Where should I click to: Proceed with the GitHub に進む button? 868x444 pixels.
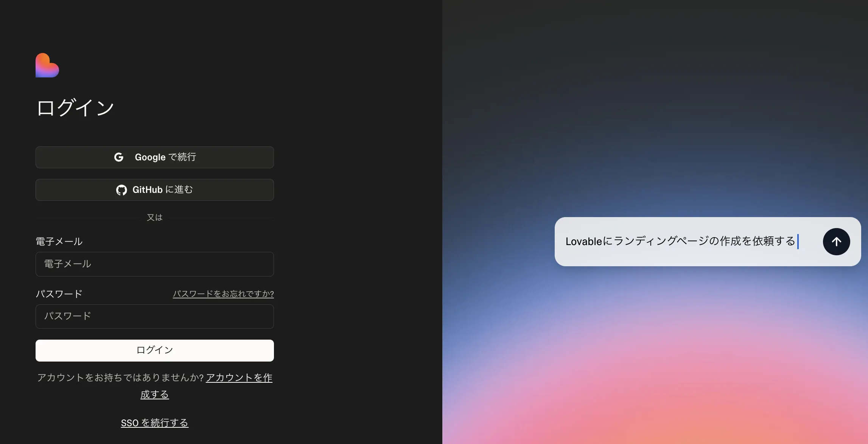154,190
